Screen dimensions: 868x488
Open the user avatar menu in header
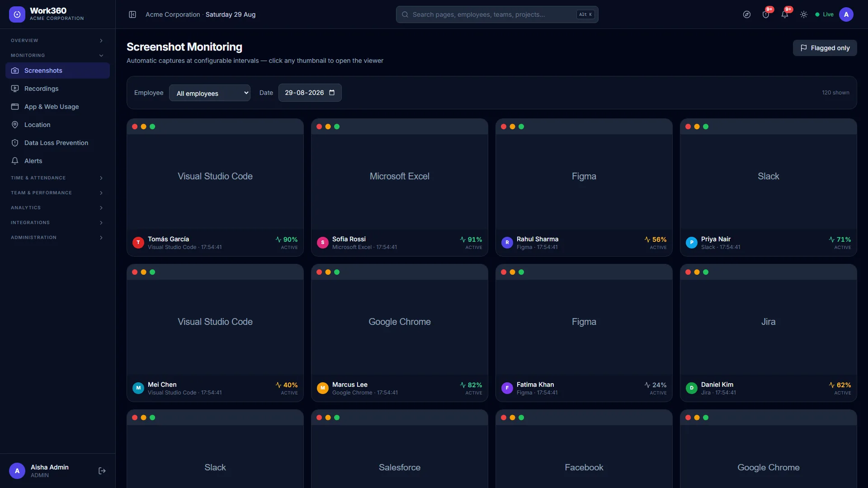[x=846, y=14]
